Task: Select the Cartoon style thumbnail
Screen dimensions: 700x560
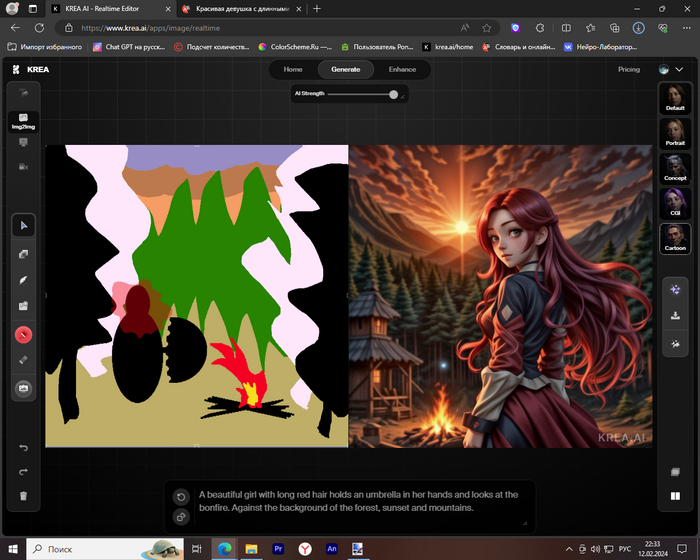Action: (x=676, y=238)
